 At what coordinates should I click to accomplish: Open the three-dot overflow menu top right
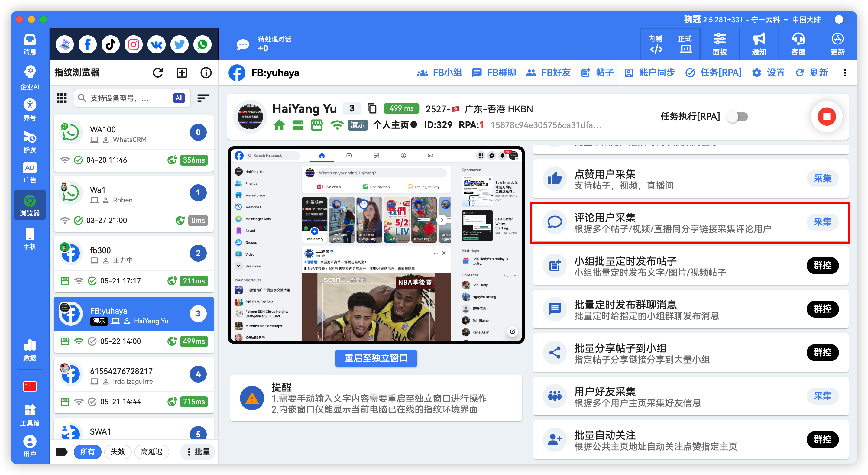845,73
